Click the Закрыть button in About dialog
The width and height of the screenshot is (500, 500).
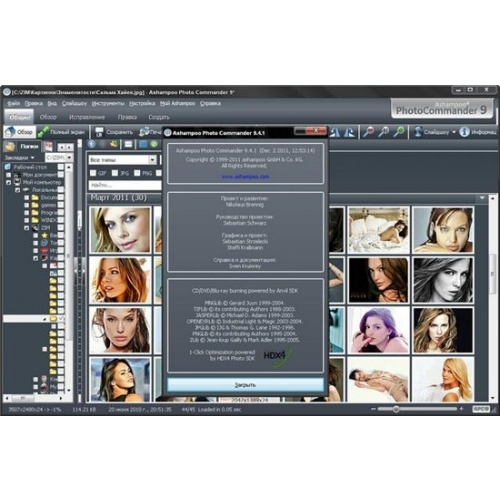pos(245,385)
